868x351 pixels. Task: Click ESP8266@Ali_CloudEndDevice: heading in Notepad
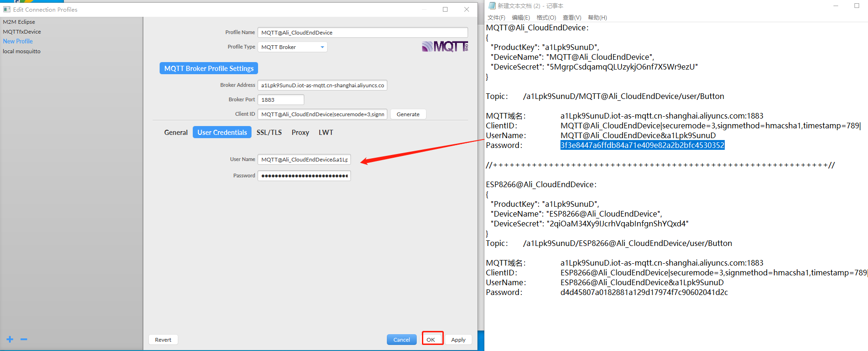[x=541, y=184]
